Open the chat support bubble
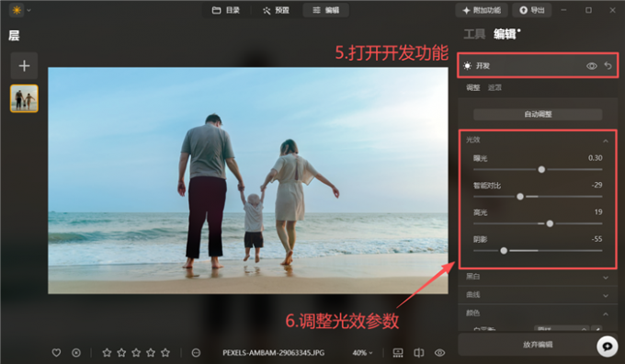Viewport: 625px width, 364px height. click(607, 346)
